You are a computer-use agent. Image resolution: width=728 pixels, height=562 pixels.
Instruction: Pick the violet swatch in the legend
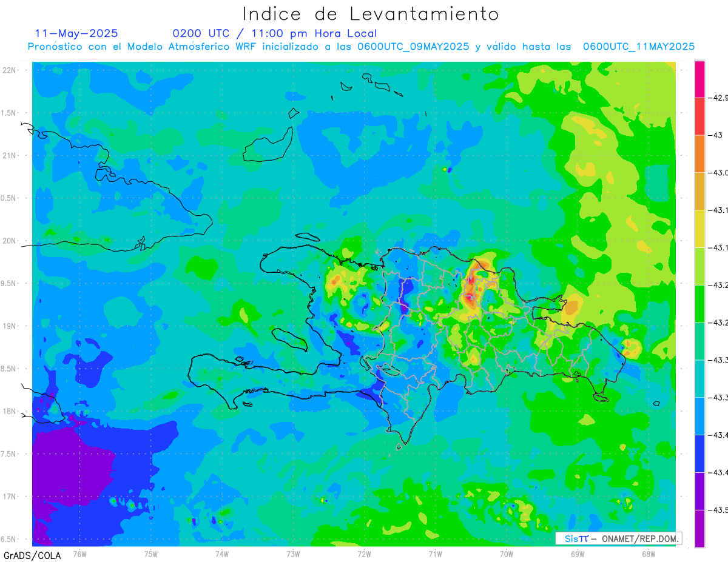[x=699, y=491]
